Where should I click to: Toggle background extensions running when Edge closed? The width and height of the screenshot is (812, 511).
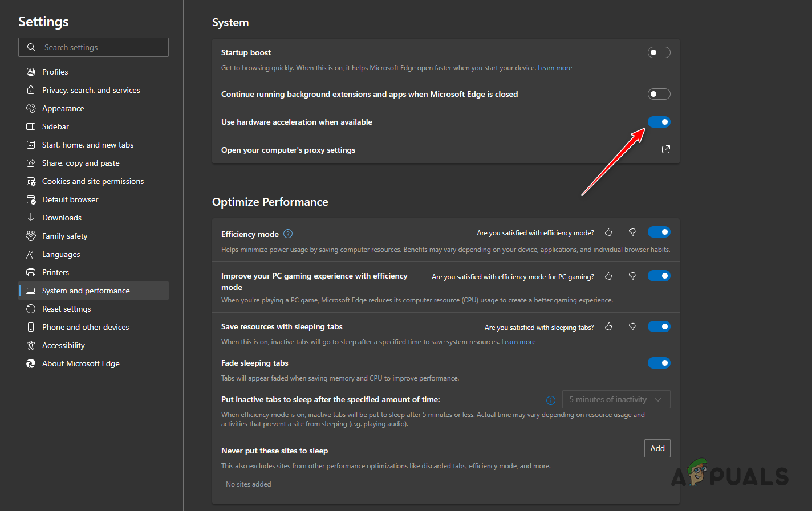pos(659,93)
